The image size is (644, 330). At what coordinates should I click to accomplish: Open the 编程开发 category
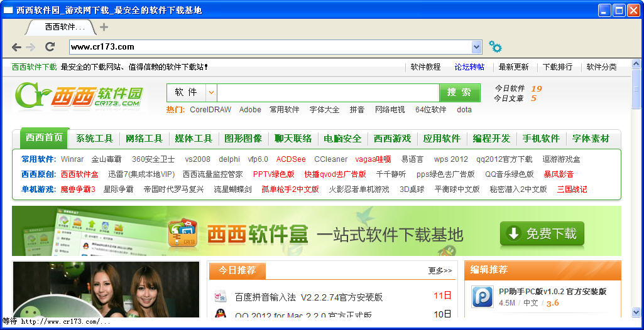pyautogui.click(x=491, y=139)
